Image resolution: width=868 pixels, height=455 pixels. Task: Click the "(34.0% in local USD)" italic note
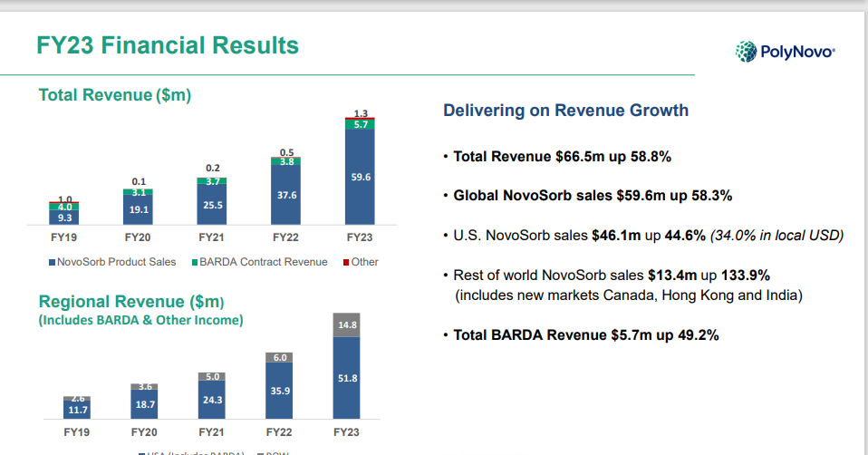click(x=777, y=236)
